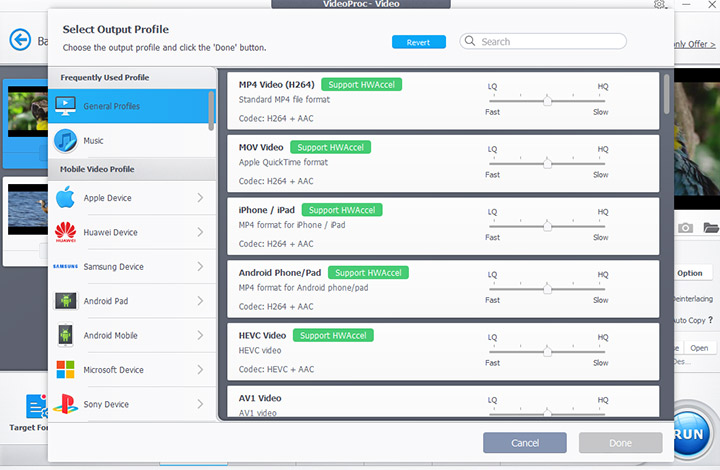Click the General Profiles monitor icon
The height and width of the screenshot is (470, 720).
66,106
